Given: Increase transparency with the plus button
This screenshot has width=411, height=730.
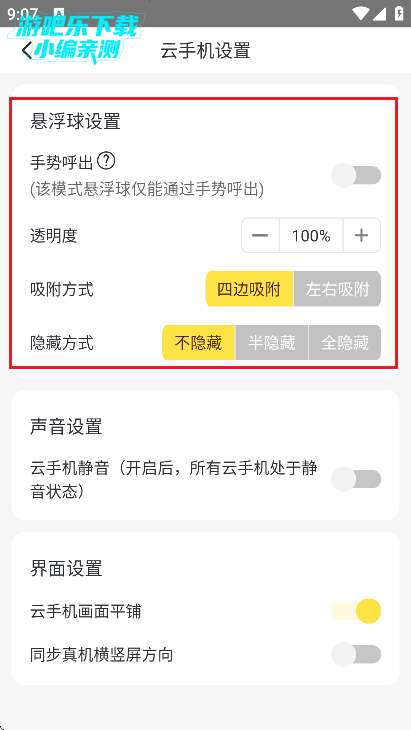Looking at the screenshot, I should pyautogui.click(x=362, y=236).
